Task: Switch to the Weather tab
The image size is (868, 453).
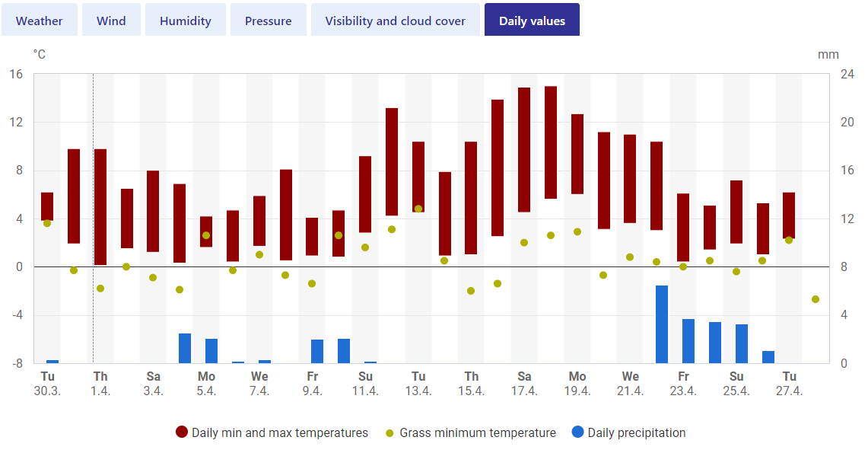Action: [x=40, y=21]
